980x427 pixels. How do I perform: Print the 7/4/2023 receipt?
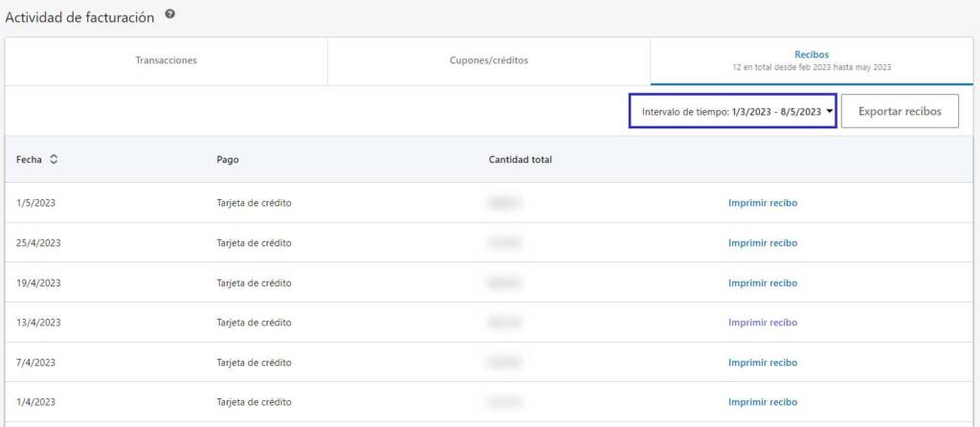762,363
